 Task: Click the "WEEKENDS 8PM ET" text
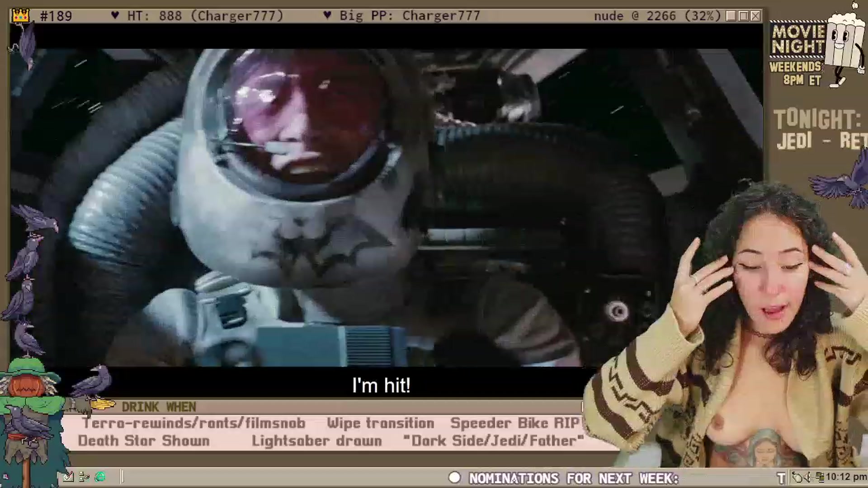[796, 74]
